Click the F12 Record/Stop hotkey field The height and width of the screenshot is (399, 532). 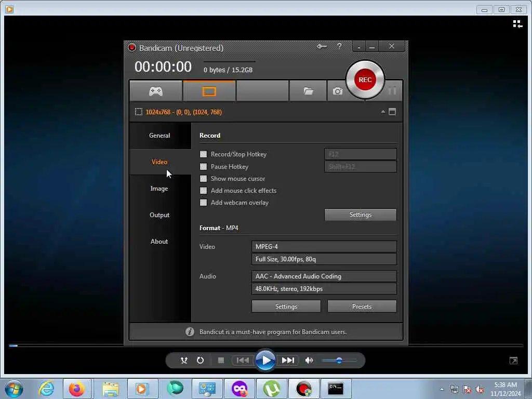[x=361, y=154]
